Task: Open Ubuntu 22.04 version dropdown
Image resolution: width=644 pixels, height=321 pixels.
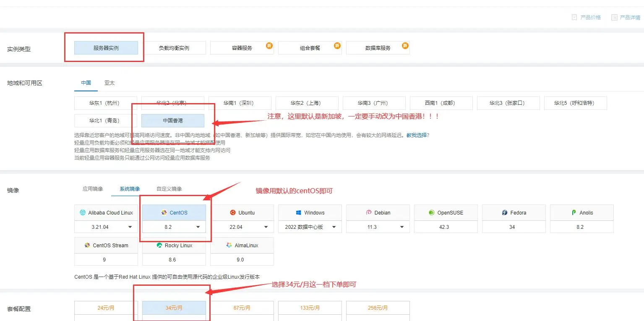Action: [242, 227]
